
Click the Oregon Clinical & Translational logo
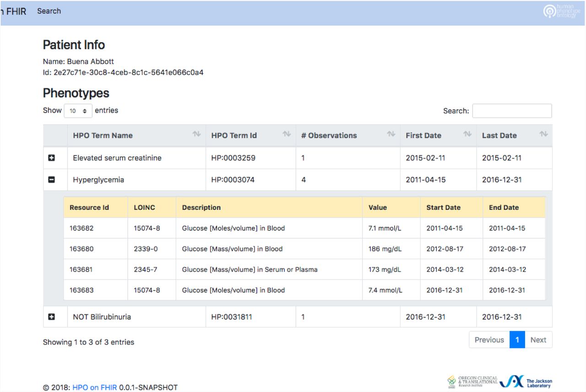[x=472, y=381]
